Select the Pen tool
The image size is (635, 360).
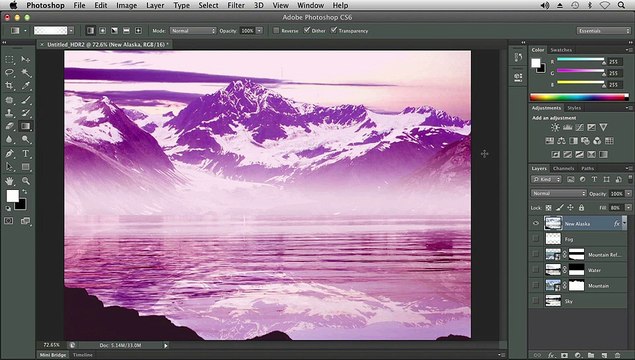[x=9, y=153]
